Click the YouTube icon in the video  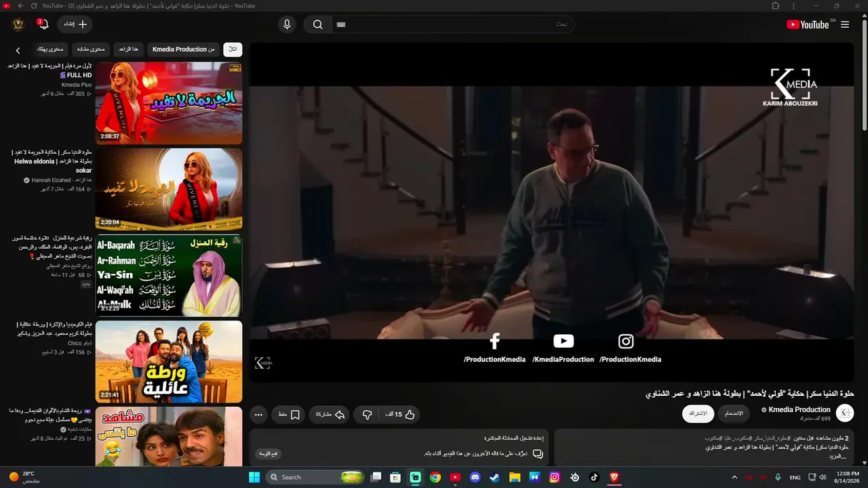563,341
